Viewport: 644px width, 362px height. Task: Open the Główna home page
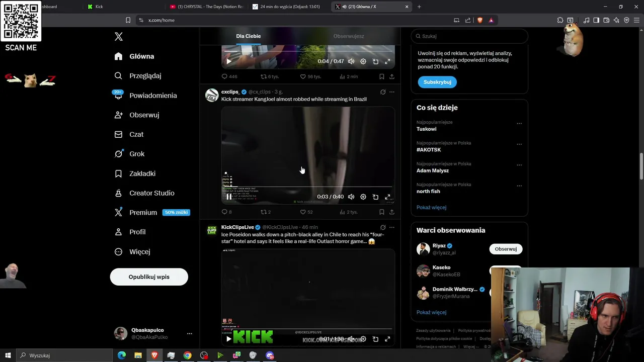tap(134, 56)
